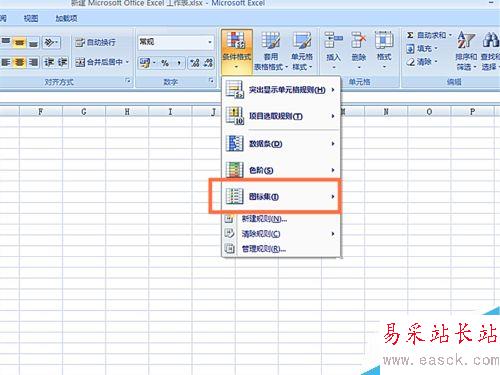Apply percent style (%)

pos(165,63)
